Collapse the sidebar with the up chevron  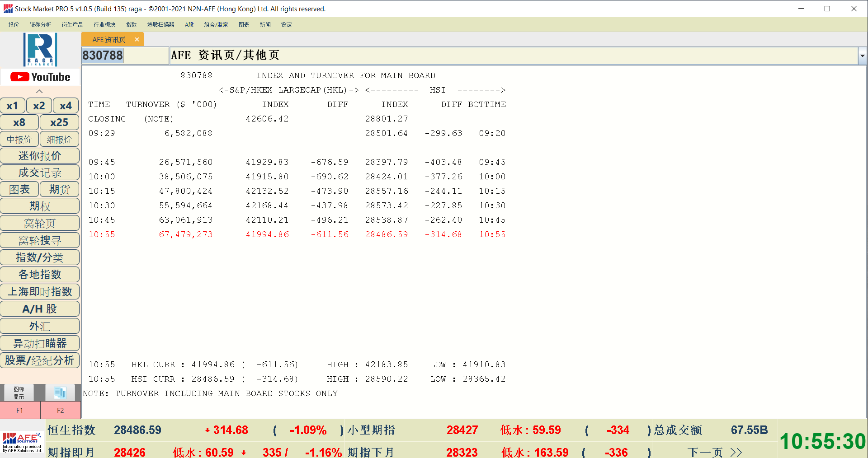click(x=39, y=91)
